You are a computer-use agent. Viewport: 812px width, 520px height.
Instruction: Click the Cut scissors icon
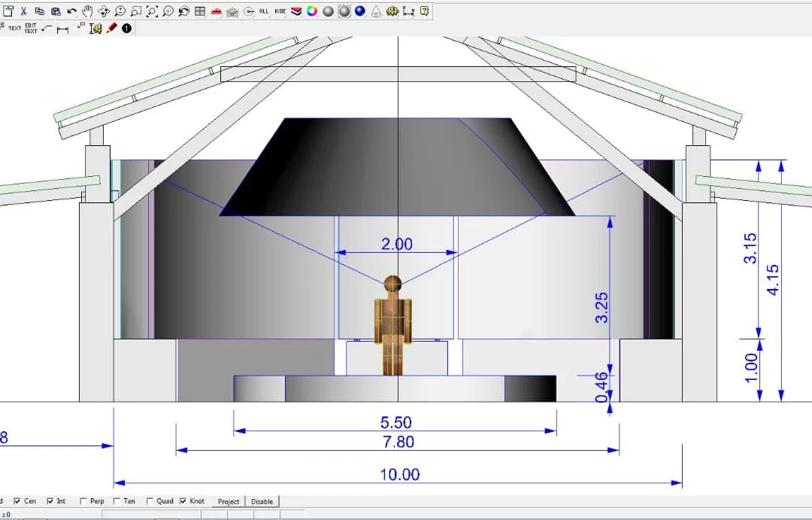pos(24,11)
